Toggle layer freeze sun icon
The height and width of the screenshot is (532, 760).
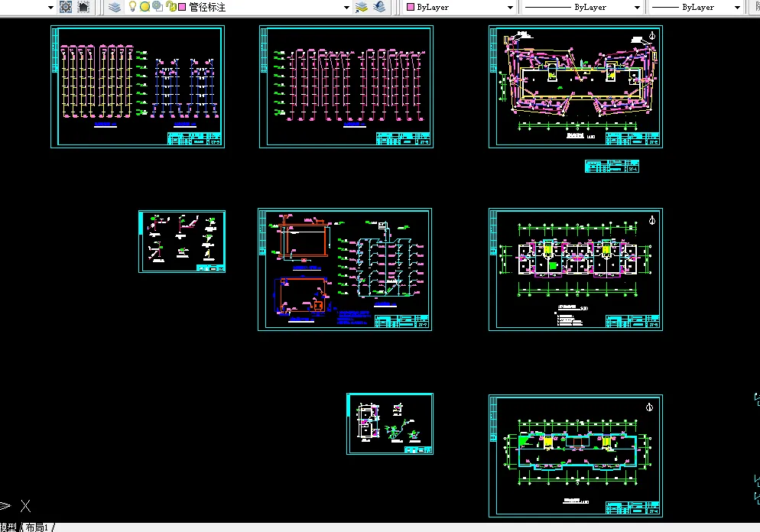coord(145,7)
